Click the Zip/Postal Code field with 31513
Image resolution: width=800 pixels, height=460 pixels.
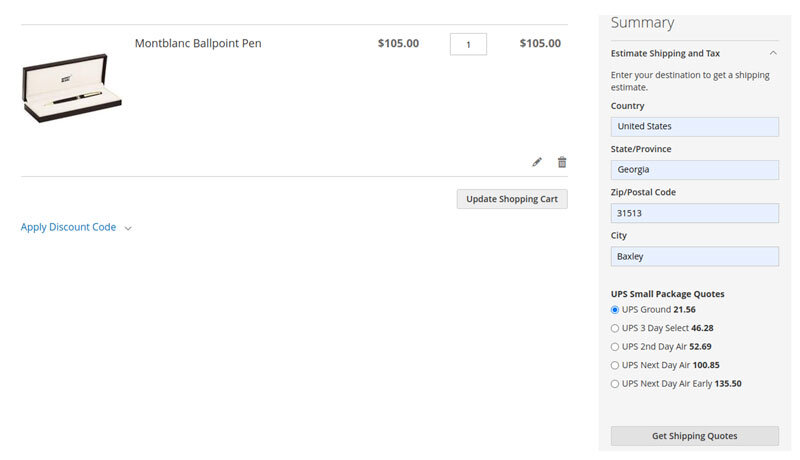coord(694,213)
